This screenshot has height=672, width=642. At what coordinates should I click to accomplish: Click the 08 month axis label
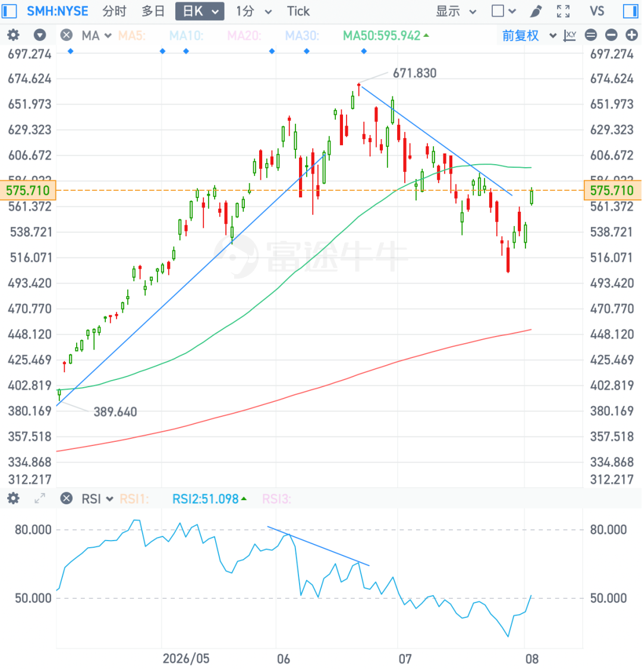pyautogui.click(x=532, y=659)
